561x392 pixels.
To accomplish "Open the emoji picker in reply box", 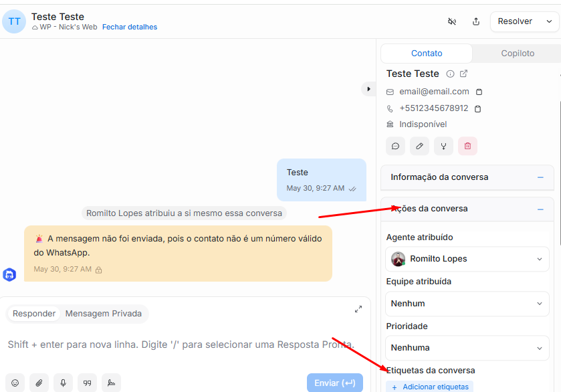I will click(x=15, y=383).
